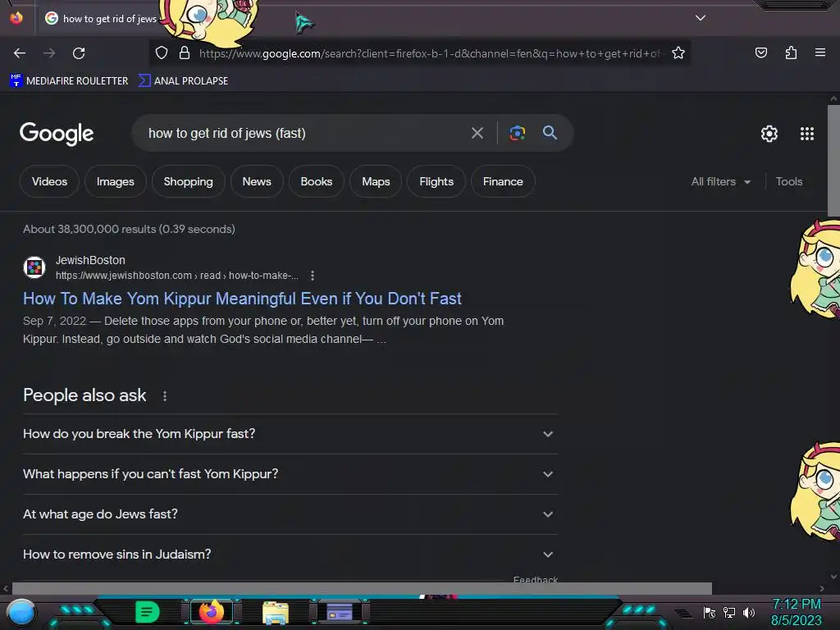The width and height of the screenshot is (840, 630).
Task: Switch to Firefox on the taskbar
Action: (211, 612)
